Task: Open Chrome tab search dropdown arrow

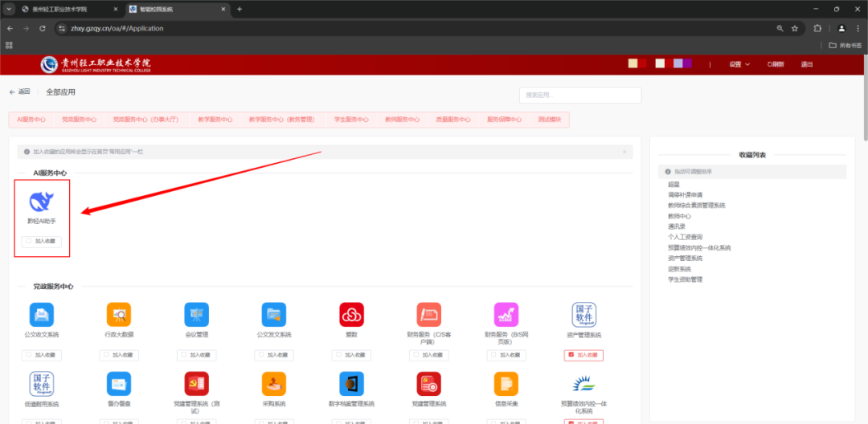Action: [9, 10]
